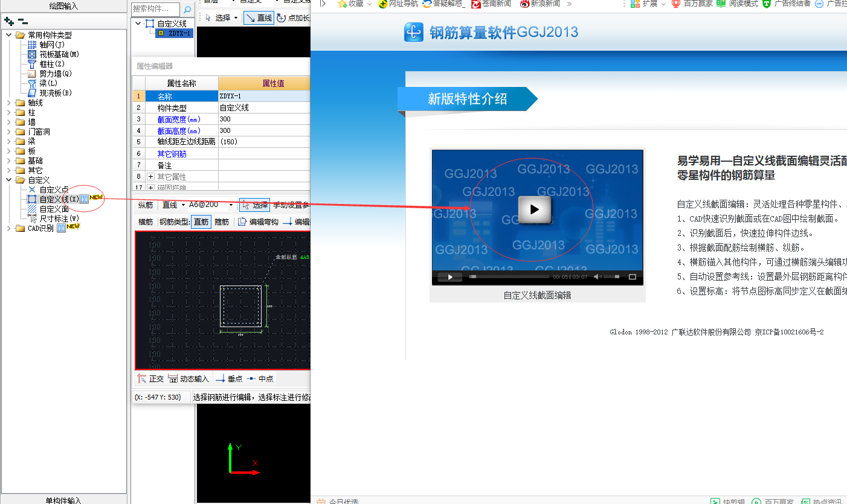Click the expand-all plus icon above the tree

click(x=8, y=21)
